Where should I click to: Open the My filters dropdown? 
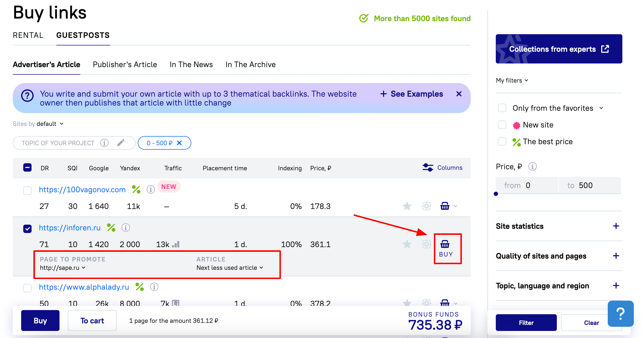pyautogui.click(x=512, y=80)
